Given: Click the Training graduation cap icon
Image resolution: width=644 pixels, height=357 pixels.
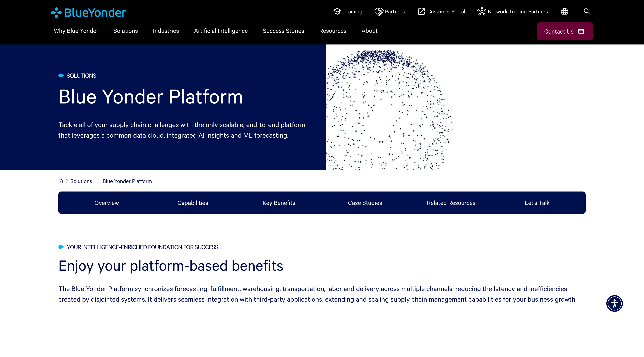Looking at the screenshot, I should tap(337, 11).
